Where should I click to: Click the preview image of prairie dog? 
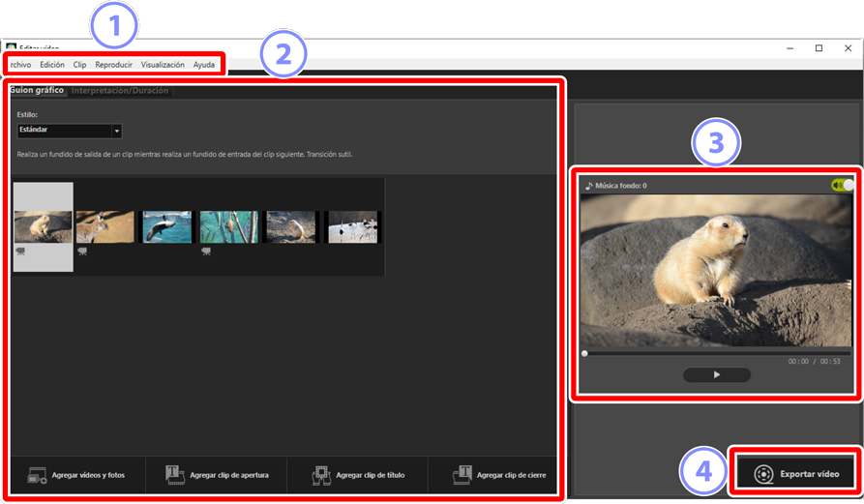[x=716, y=271]
